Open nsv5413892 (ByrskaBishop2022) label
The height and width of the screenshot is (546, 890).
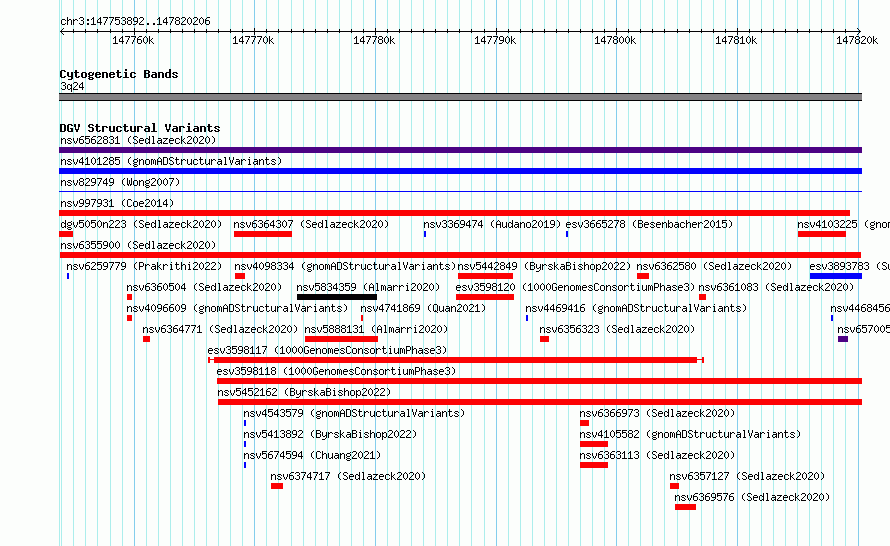[x=330, y=434]
